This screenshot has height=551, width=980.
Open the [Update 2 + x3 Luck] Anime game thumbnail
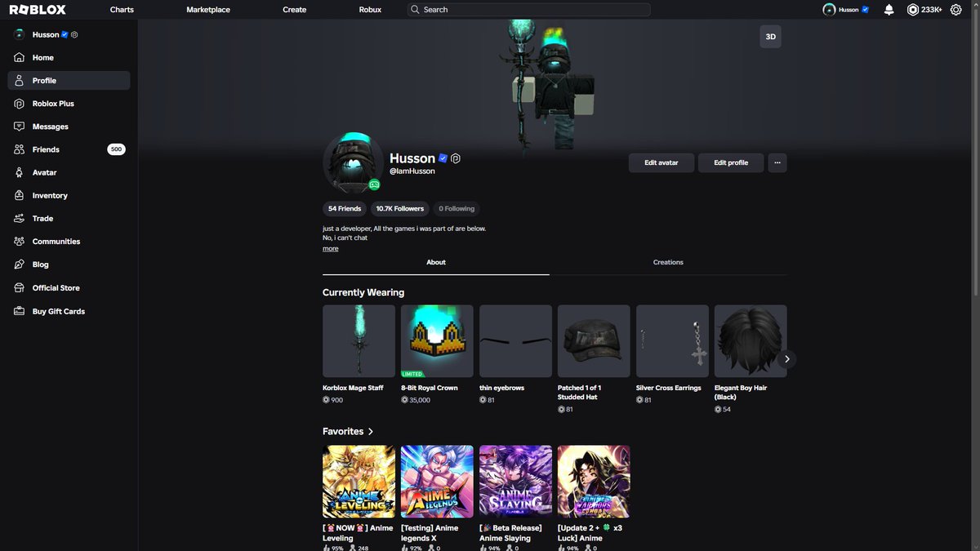[594, 482]
